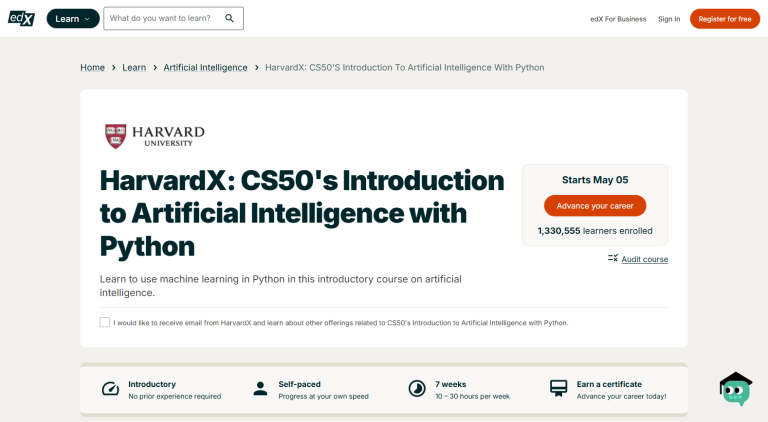
Task: Click the Audit course link
Action: [645, 259]
